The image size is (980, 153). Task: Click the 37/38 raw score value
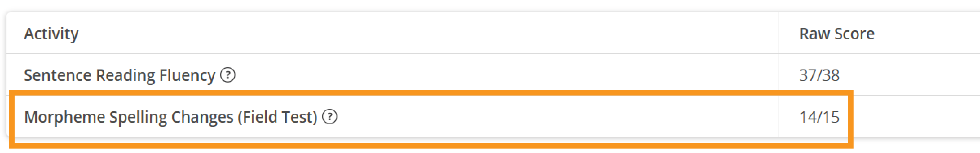pyautogui.click(x=819, y=75)
